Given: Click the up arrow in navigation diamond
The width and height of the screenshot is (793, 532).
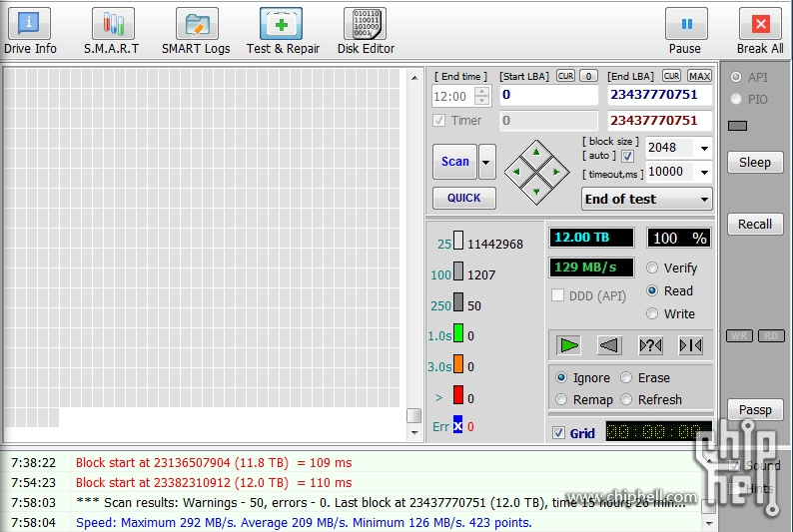Looking at the screenshot, I should click(x=536, y=152).
